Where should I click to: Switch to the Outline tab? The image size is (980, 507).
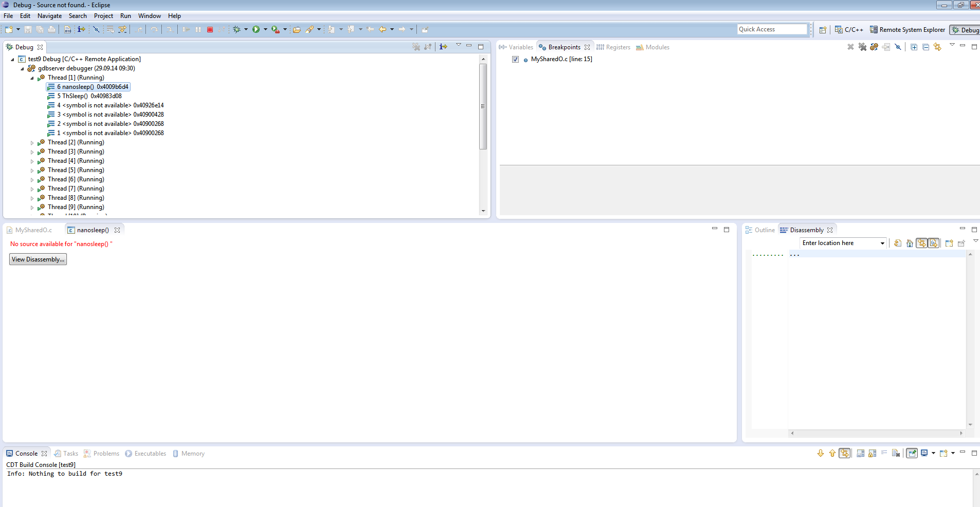tap(760, 230)
